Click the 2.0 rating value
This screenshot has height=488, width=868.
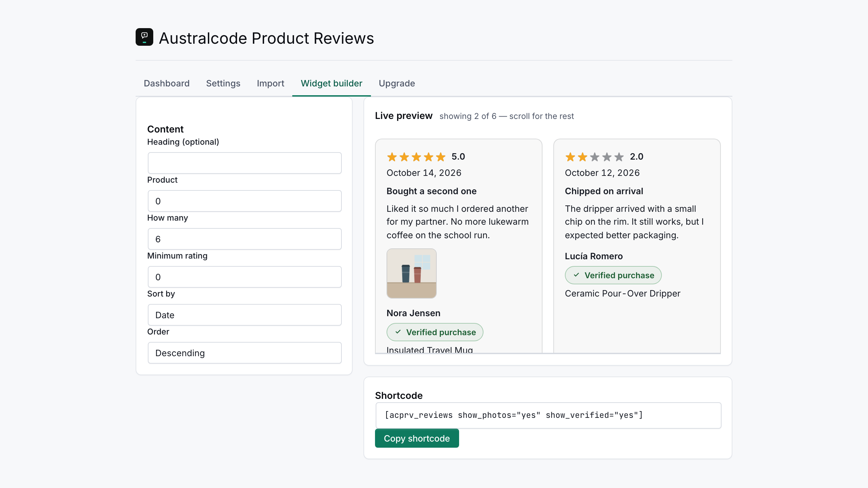tap(636, 157)
